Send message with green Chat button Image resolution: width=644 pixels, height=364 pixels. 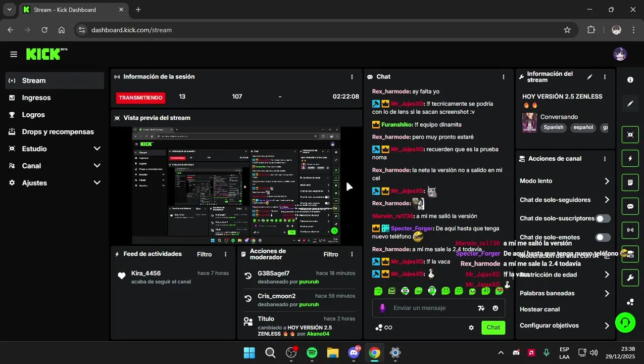coord(493,328)
